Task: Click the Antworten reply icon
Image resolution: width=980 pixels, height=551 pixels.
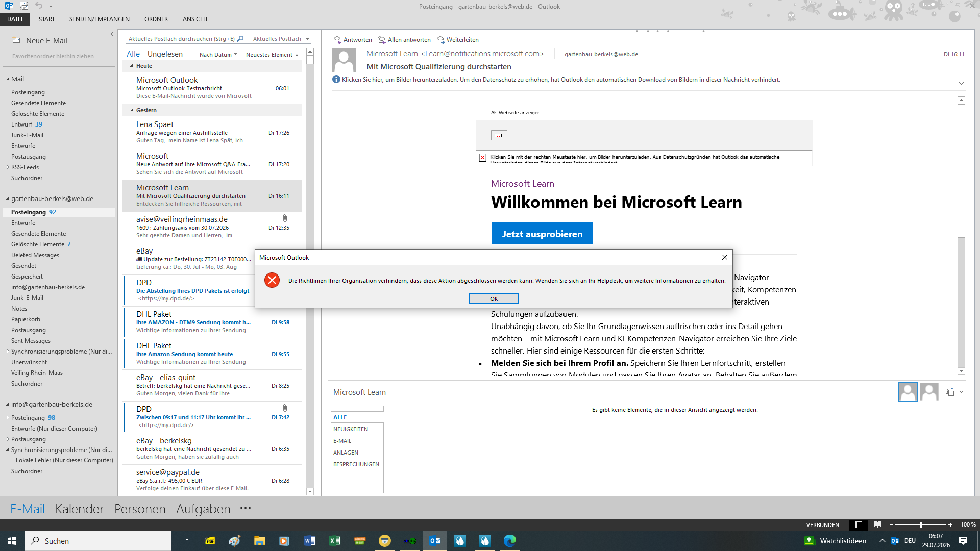Action: click(337, 40)
